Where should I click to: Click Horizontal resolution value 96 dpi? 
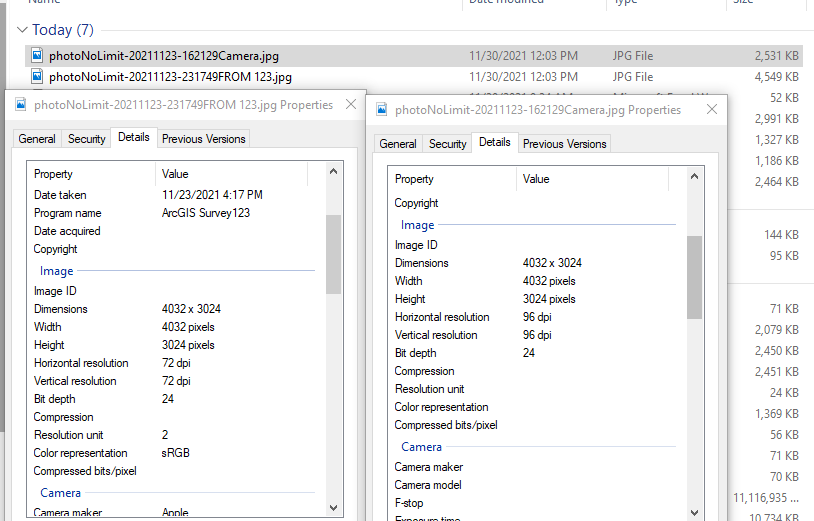click(x=537, y=317)
